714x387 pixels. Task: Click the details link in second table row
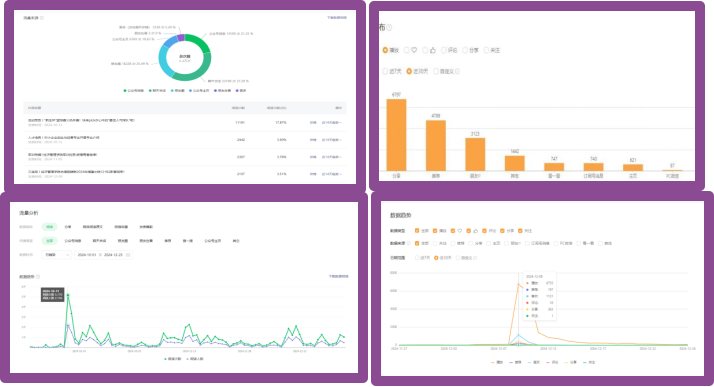coord(313,140)
